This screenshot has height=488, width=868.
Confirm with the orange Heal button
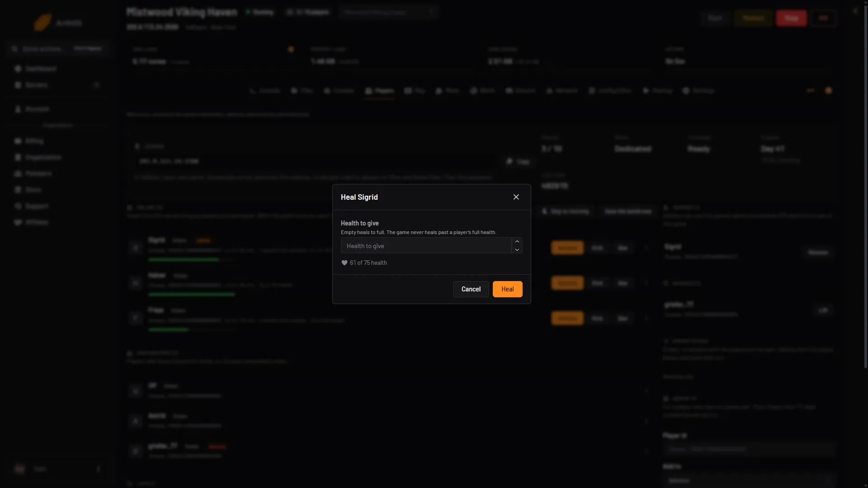[507, 289]
